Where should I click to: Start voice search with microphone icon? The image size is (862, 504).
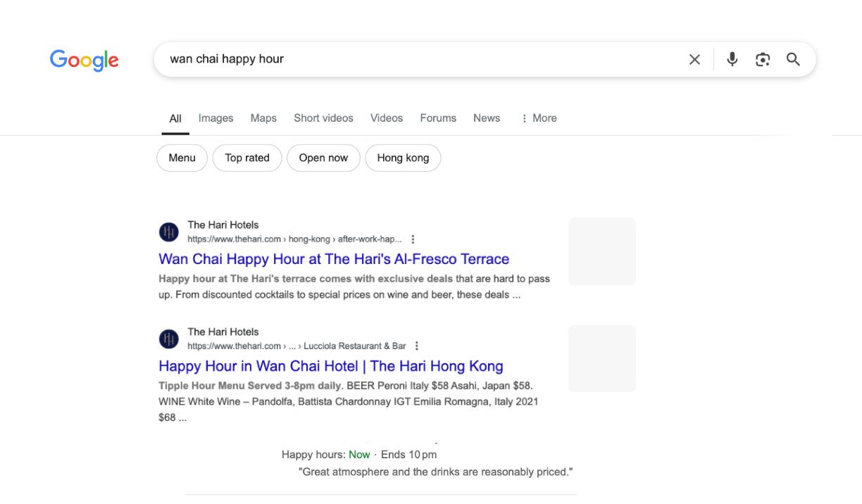coord(732,60)
